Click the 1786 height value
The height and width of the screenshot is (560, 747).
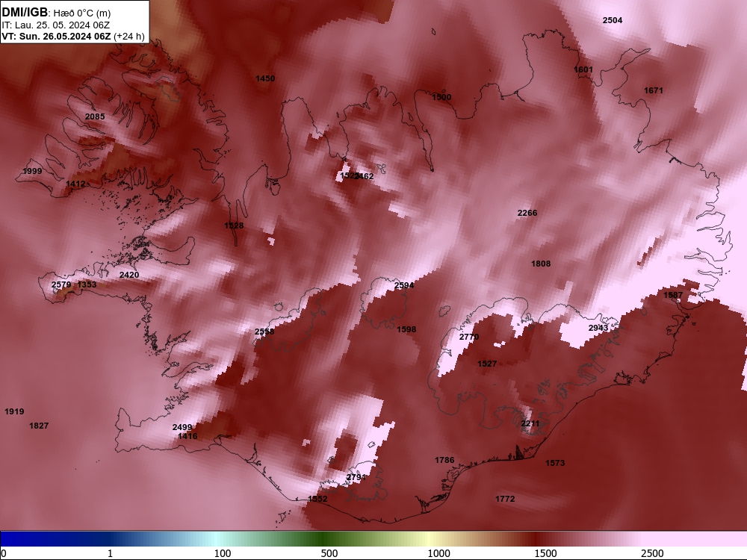[444, 460]
